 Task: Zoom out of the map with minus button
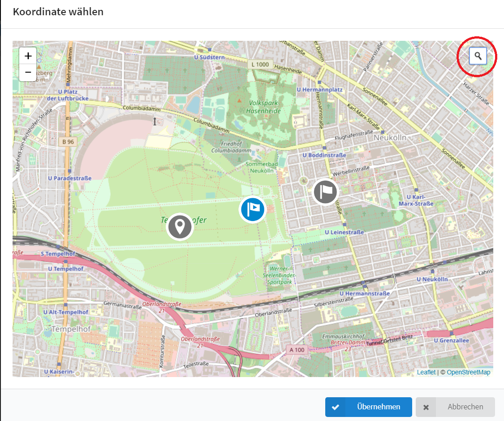pyautogui.click(x=28, y=72)
